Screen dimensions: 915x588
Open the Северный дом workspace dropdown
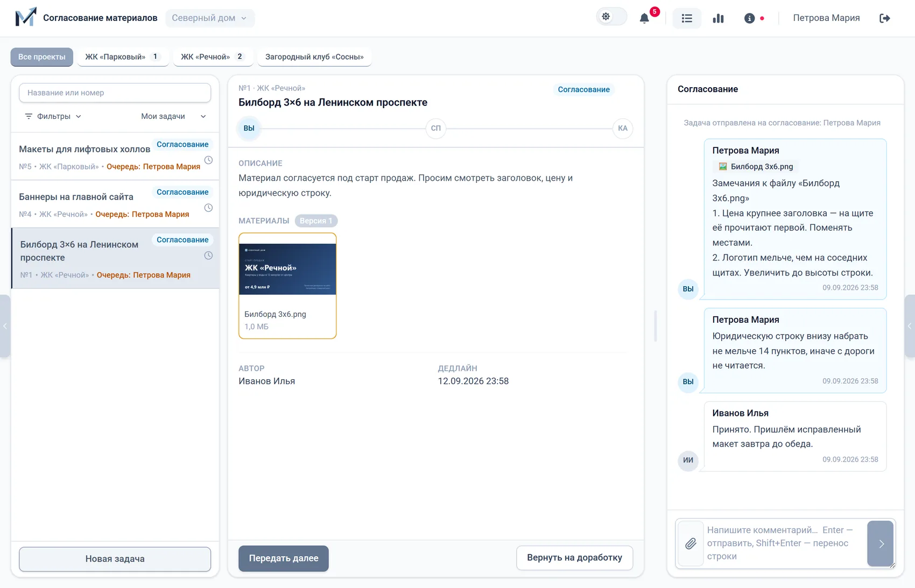[210, 18]
